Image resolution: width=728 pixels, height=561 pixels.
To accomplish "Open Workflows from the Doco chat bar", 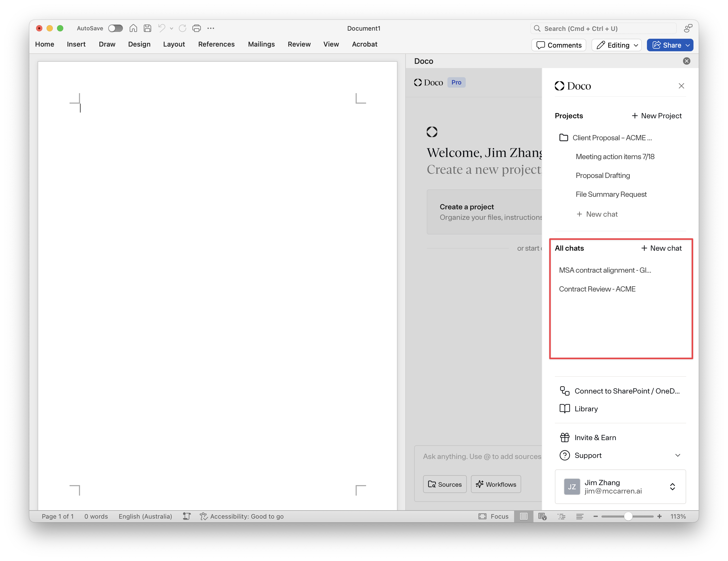I will tap(496, 484).
